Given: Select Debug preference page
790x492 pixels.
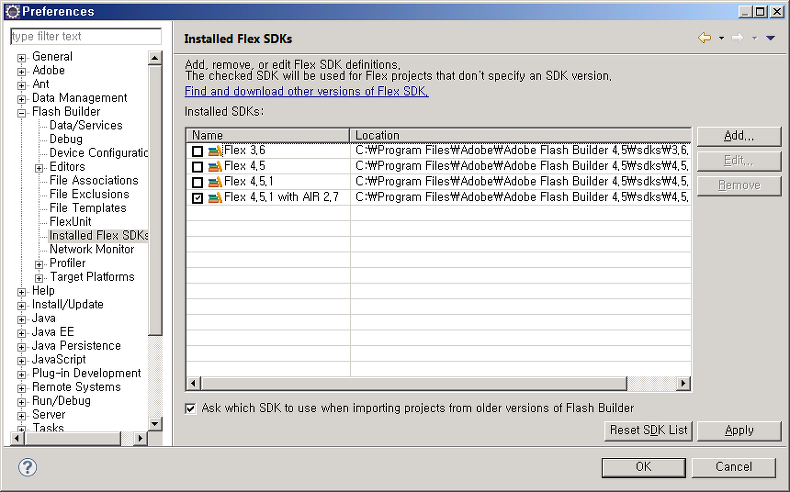Looking at the screenshot, I should pyautogui.click(x=66, y=139).
